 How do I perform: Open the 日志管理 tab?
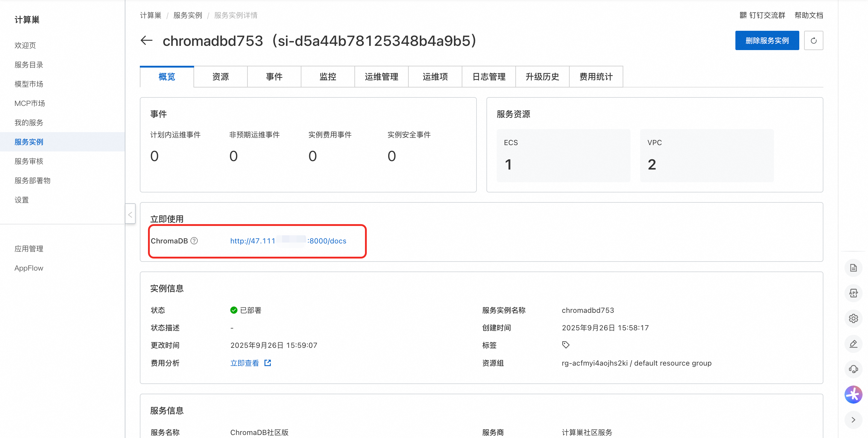pyautogui.click(x=489, y=77)
